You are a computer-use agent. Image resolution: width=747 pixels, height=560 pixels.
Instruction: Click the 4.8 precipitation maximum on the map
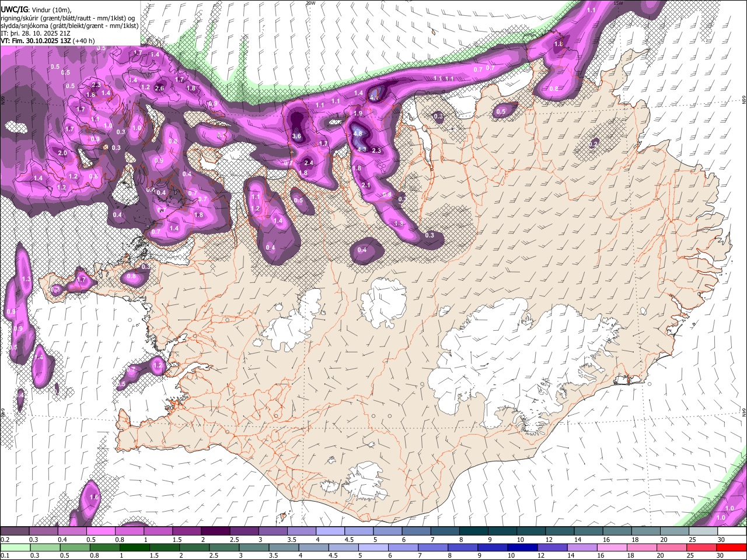pyautogui.click(x=358, y=134)
